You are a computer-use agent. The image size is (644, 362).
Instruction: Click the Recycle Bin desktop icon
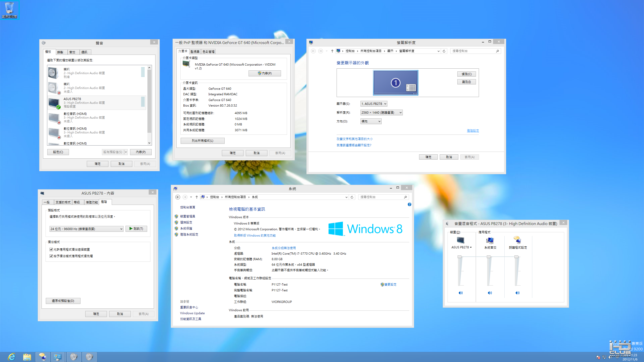coord(9,10)
